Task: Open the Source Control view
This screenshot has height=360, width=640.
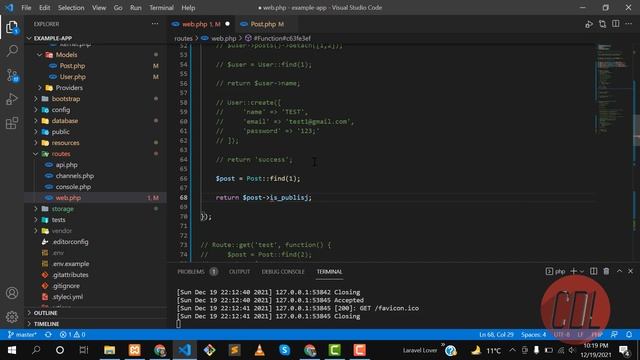Action: tap(12, 75)
